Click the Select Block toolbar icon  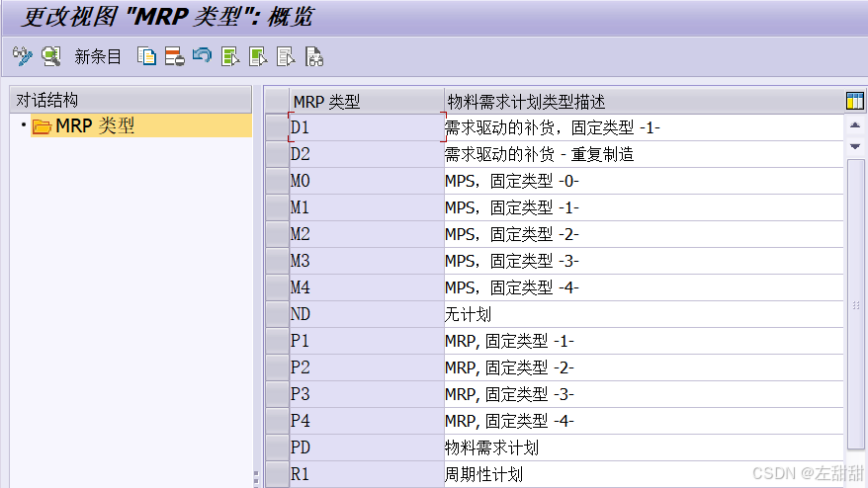coord(258,56)
